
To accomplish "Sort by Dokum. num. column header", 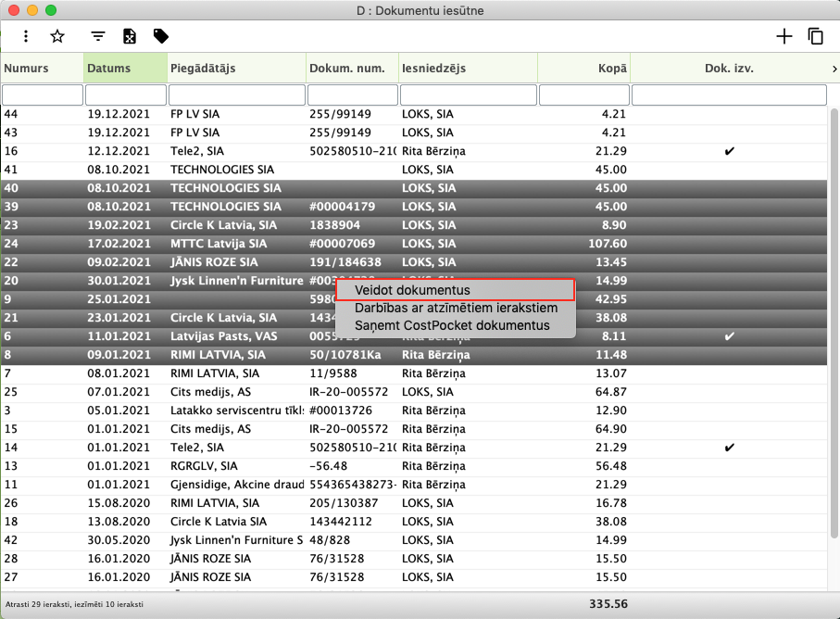I will point(353,68).
